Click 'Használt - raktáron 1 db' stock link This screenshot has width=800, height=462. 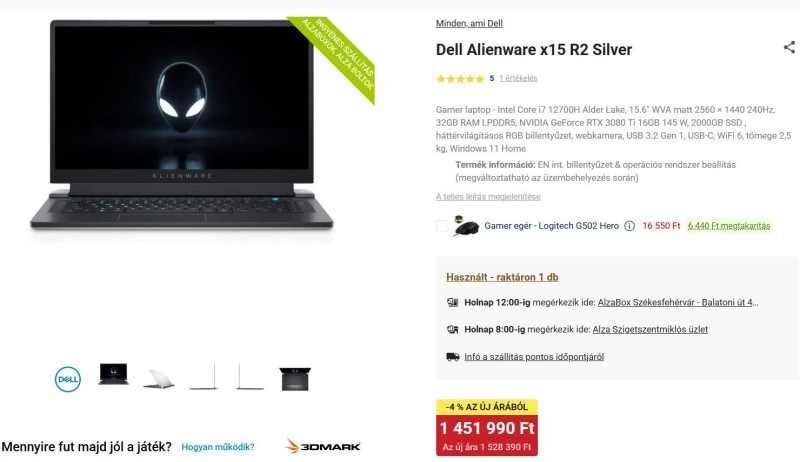pyautogui.click(x=502, y=277)
